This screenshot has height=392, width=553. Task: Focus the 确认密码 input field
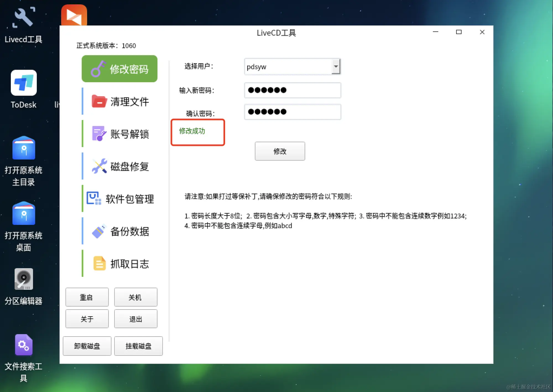click(x=292, y=112)
